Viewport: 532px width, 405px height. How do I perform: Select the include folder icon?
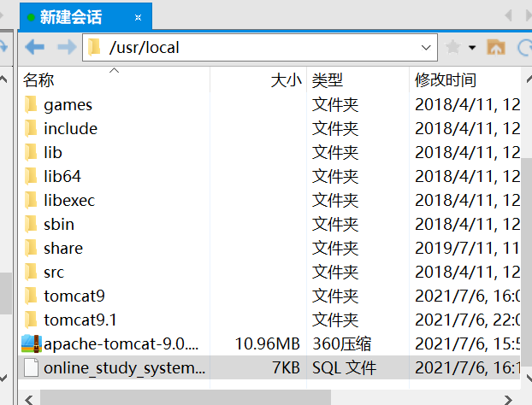coord(31,128)
